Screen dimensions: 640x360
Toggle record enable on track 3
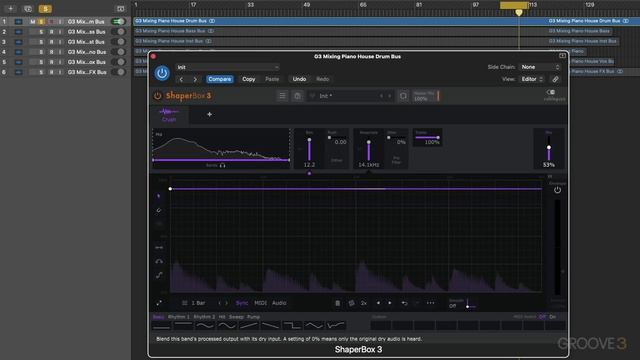pos(51,42)
